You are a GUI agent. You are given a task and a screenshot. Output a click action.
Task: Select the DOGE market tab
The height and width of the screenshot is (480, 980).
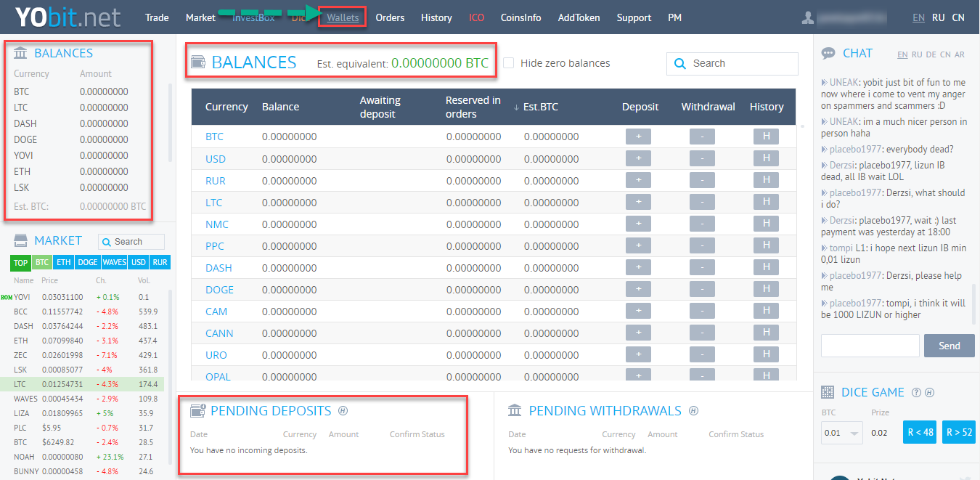tap(87, 262)
